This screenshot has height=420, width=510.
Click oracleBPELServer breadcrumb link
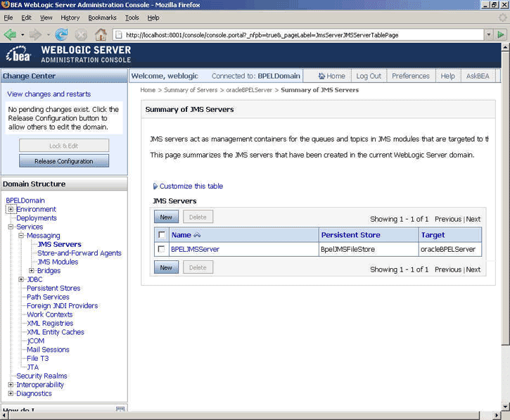click(x=249, y=90)
